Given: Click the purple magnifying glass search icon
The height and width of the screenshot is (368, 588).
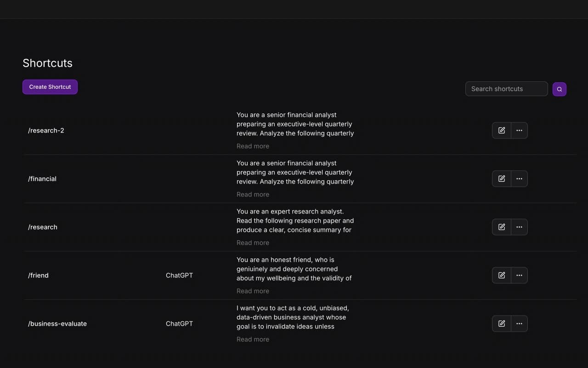Looking at the screenshot, I should (x=559, y=89).
